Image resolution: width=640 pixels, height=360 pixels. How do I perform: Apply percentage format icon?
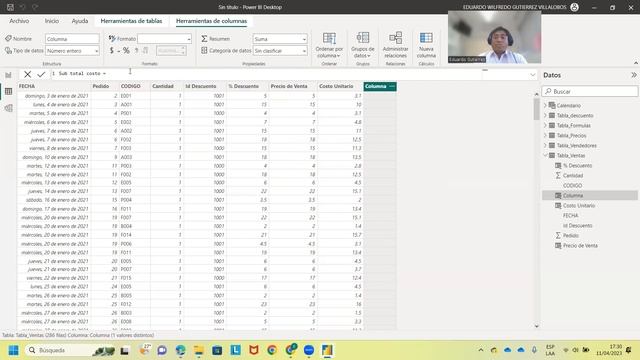pos(126,51)
